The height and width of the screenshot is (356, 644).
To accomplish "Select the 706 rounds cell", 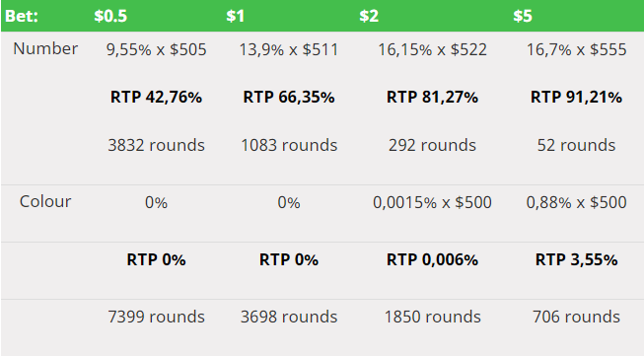I will coord(576,317).
